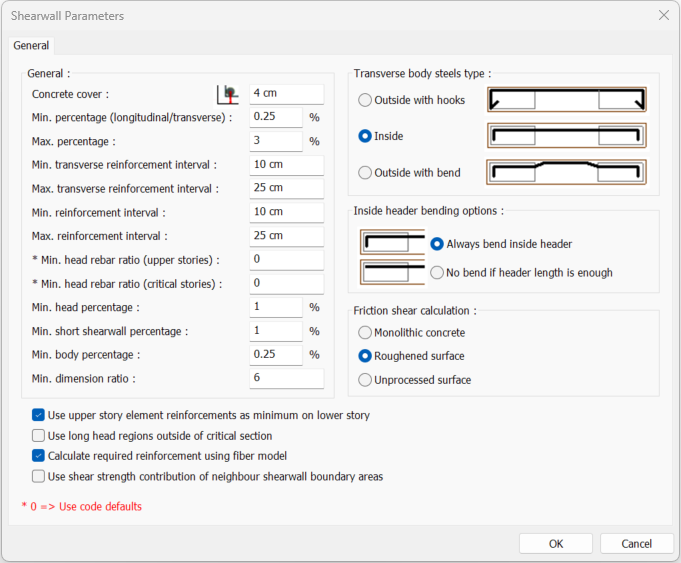Click the concrete cover diagram icon
The width and height of the screenshot is (681, 563).
tap(228, 94)
